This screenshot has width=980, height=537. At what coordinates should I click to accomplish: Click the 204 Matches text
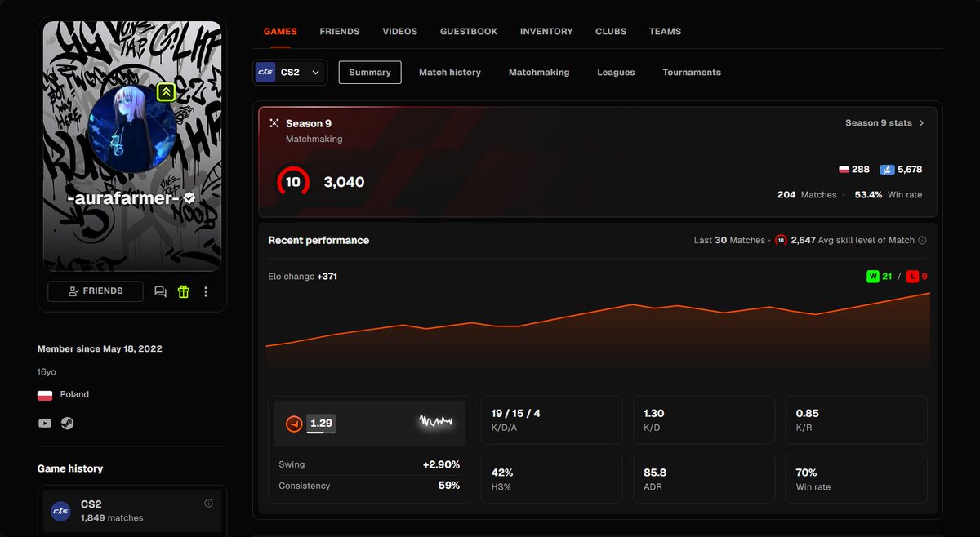coord(807,195)
